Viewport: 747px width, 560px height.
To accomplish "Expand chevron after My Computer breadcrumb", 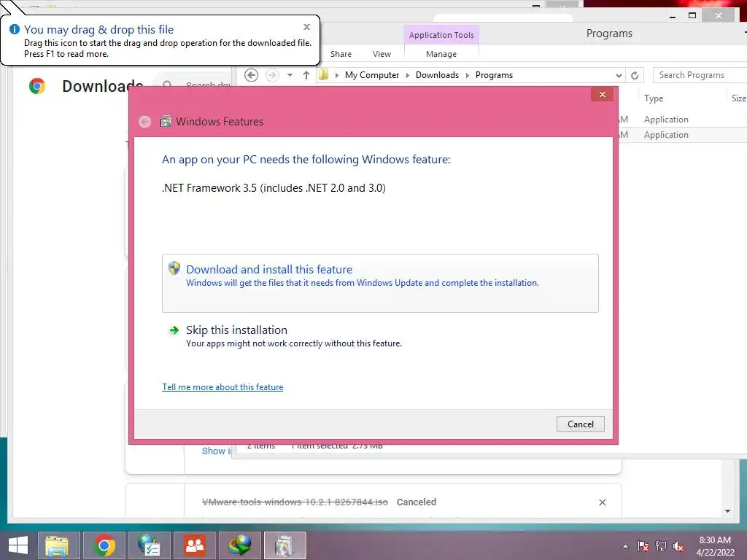I will pos(407,75).
